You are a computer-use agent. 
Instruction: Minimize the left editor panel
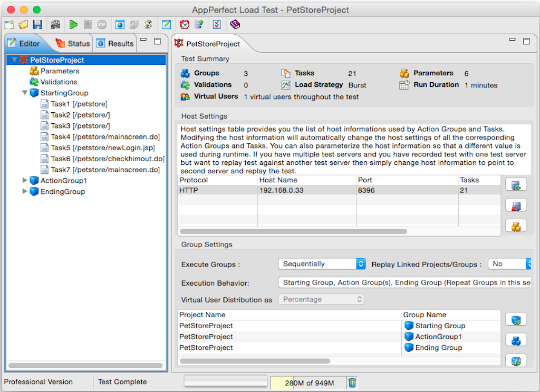click(143, 40)
